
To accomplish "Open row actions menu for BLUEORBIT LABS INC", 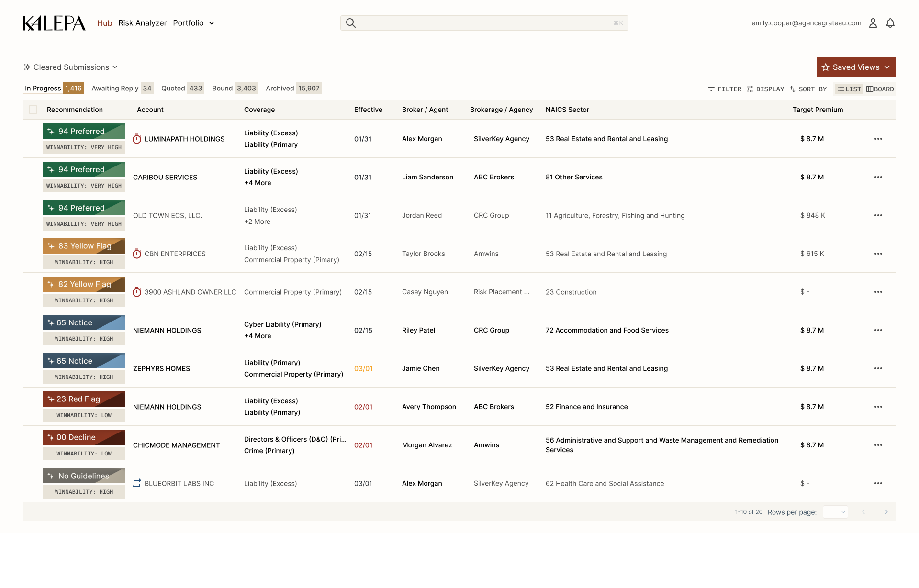I will 878,483.
